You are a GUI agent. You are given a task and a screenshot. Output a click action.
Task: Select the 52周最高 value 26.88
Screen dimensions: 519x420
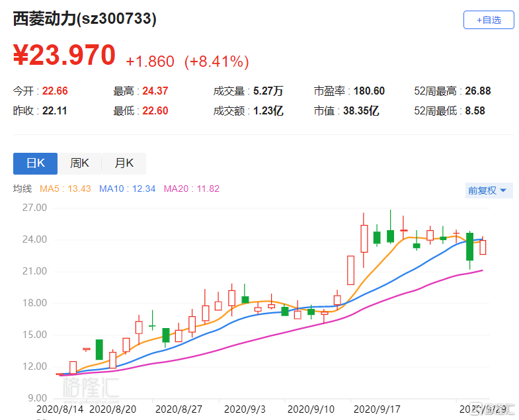(x=478, y=91)
